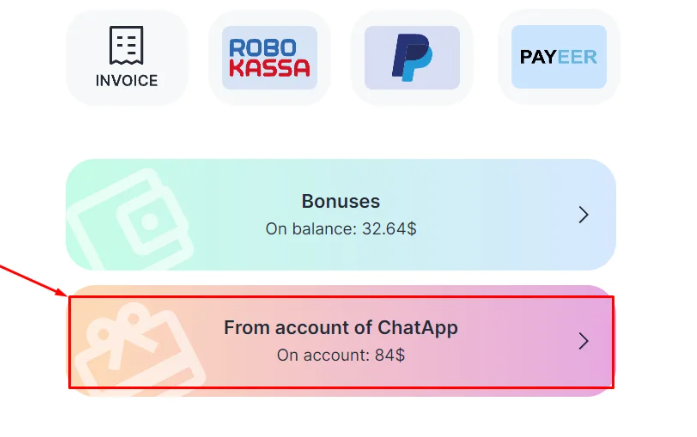The image size is (697, 437).
Task: Choose the PayPal logo payment option
Action: 412,57
